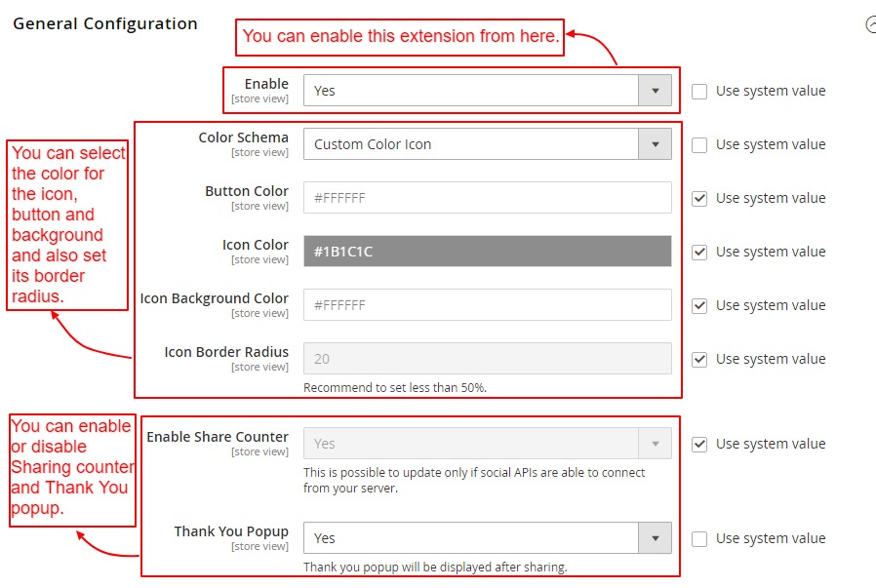876x588 pixels.
Task: Click the General Configuration heading
Action: click(x=105, y=24)
